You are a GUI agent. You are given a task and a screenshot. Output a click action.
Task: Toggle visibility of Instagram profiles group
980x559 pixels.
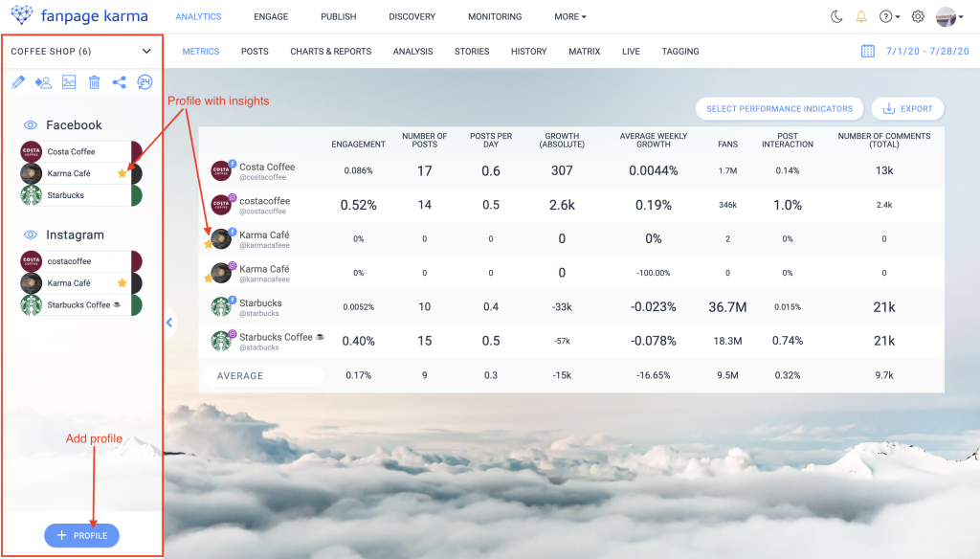pyautogui.click(x=31, y=235)
